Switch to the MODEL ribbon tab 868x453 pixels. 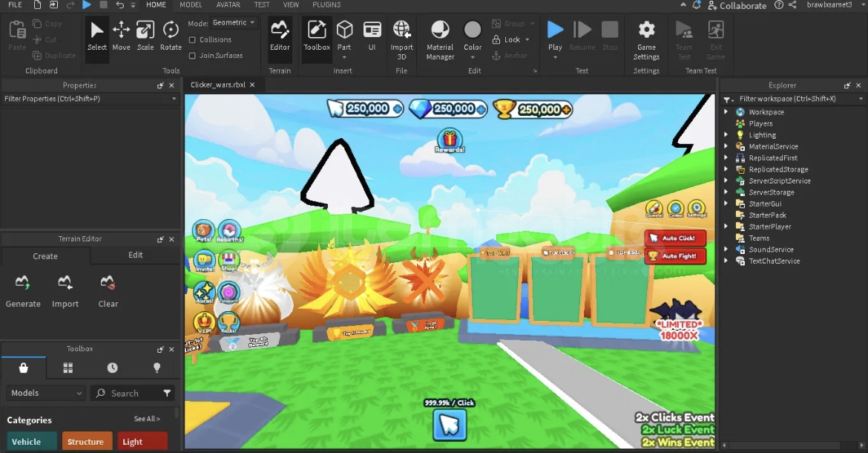tap(191, 5)
